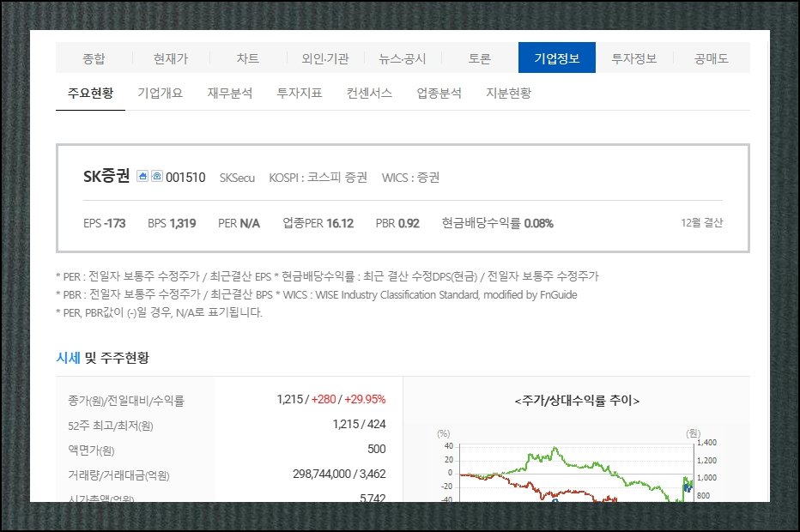Switch to the 현재가 tab
Screen dimensions: 800x532
(x=171, y=58)
